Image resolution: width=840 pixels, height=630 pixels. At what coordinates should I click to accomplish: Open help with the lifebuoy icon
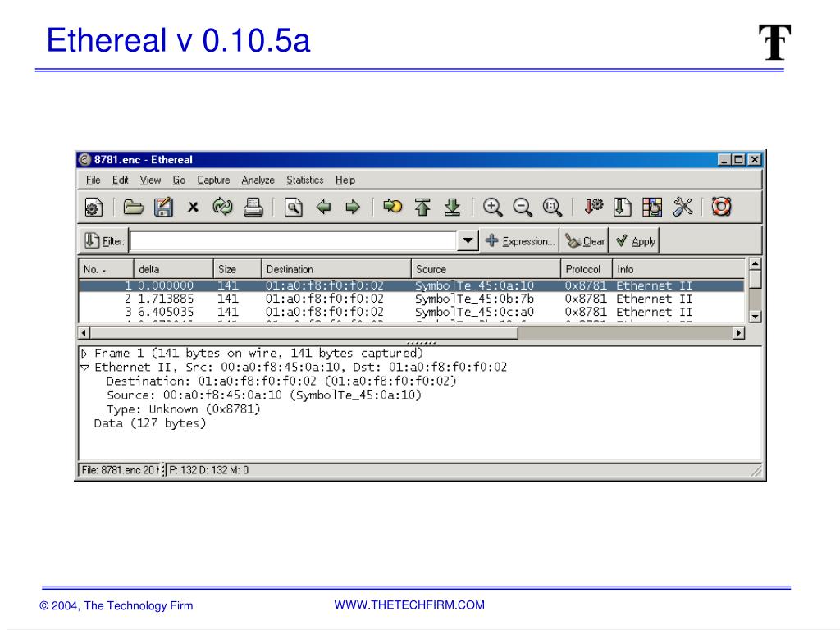tap(721, 206)
